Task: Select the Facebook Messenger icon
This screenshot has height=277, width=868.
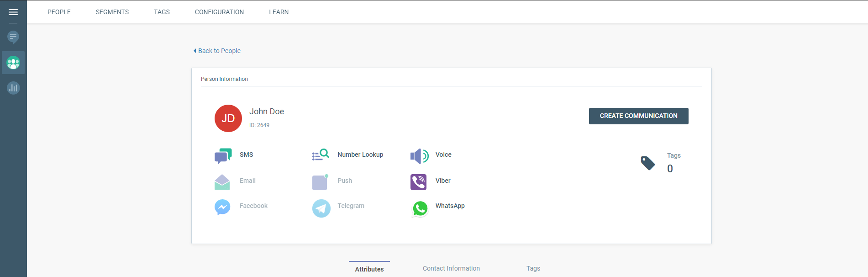Action: (222, 207)
